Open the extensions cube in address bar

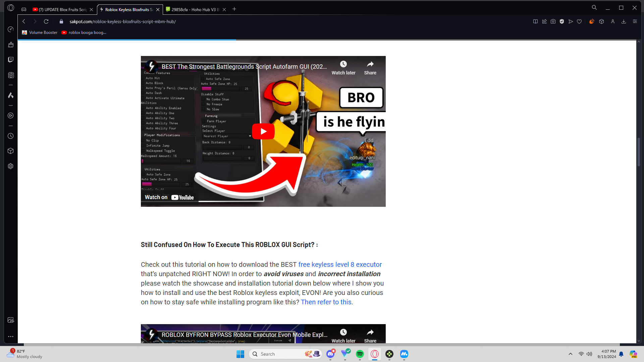point(602,21)
